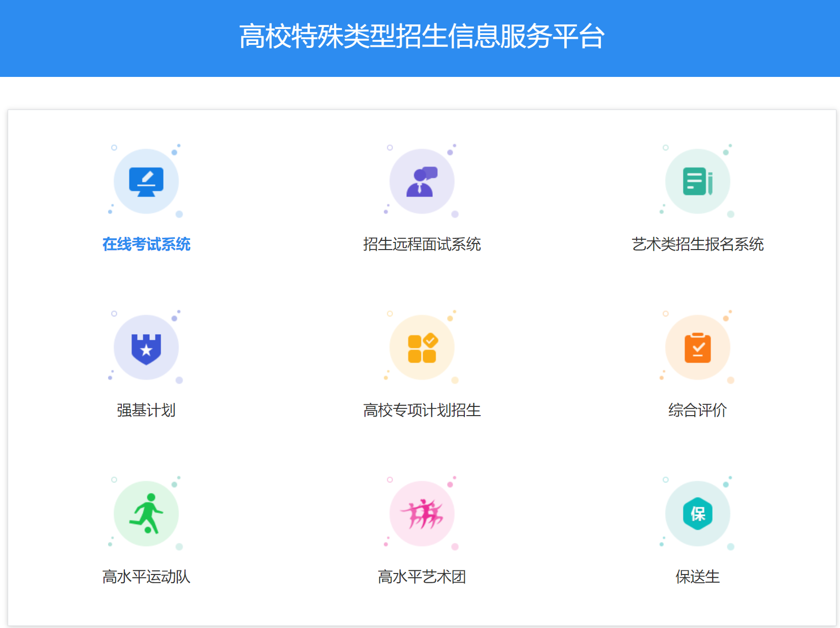Screen dimensions: 840x628
Task: Open the yellow grid checkmark icon
Action: 422,347
